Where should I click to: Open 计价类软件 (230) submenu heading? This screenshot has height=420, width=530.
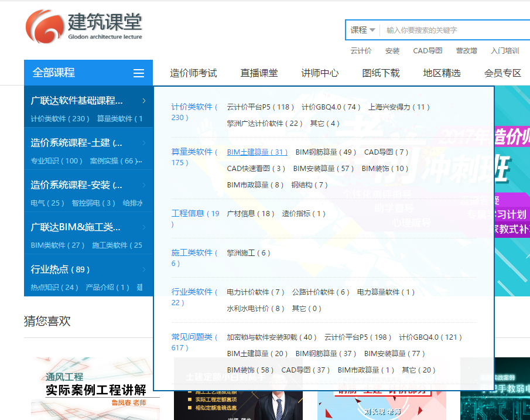tap(194, 112)
